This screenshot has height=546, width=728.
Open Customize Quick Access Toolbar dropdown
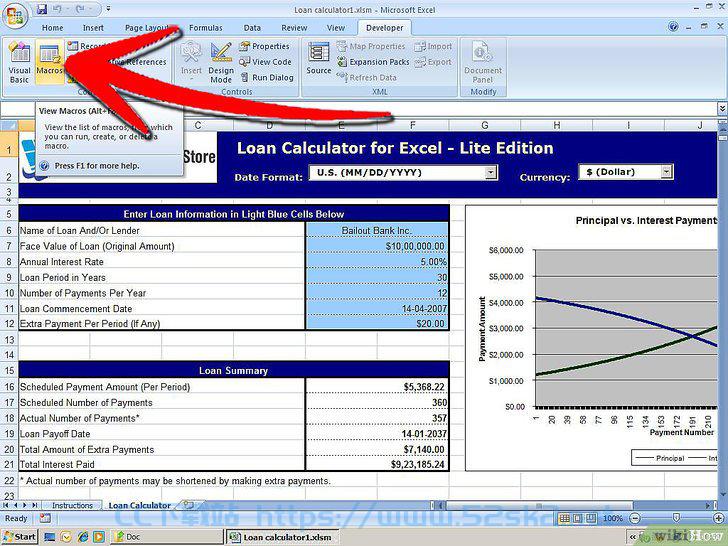click(x=109, y=8)
